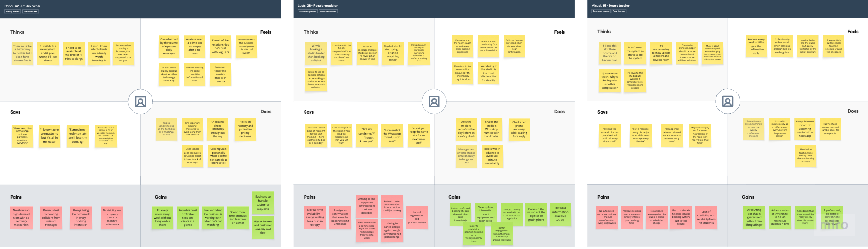Viewport: 868px width, 249px height.
Task: Select sticky 'I know there are patterns' quote
Action: click(50, 136)
